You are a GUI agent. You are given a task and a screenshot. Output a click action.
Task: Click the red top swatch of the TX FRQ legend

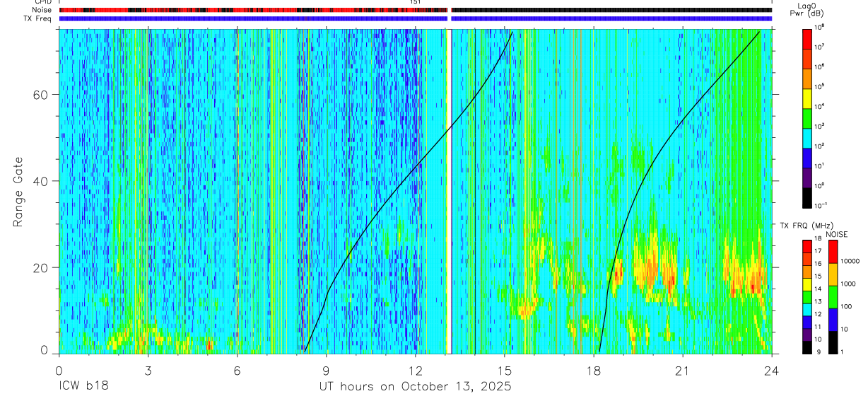(807, 247)
